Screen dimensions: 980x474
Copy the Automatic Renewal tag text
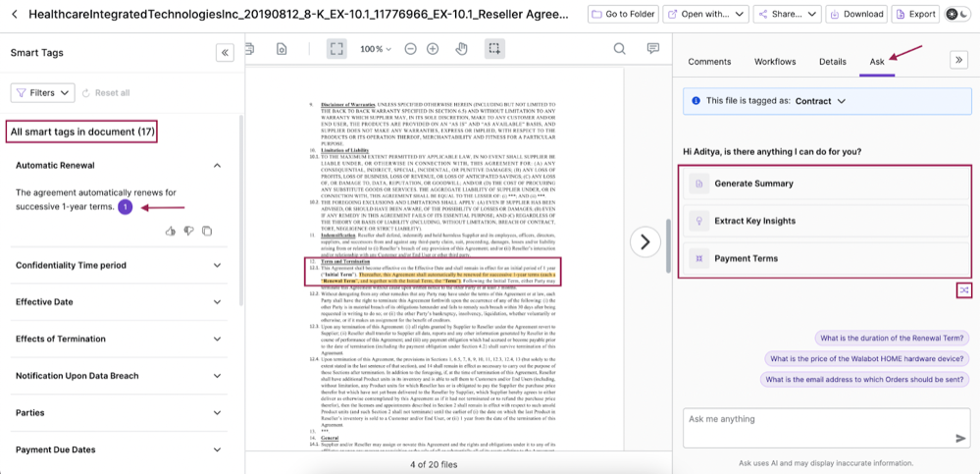pyautogui.click(x=207, y=232)
